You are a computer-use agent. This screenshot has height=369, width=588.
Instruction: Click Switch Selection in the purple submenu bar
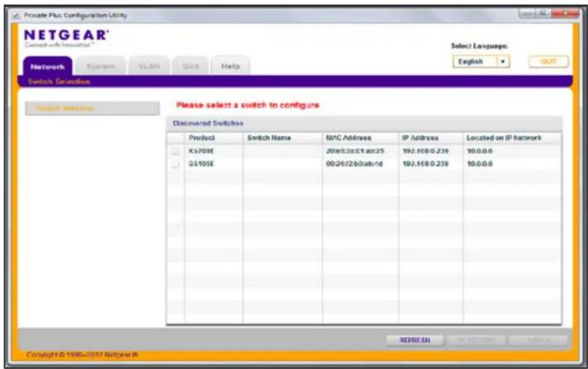click(x=59, y=82)
